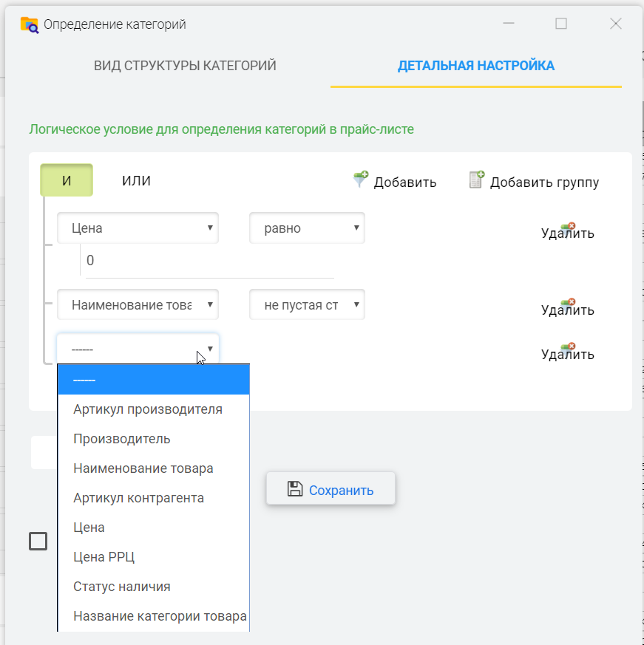This screenshot has width=644, height=645.
Task: Click the floppy disk Save icon
Action: coord(295,489)
